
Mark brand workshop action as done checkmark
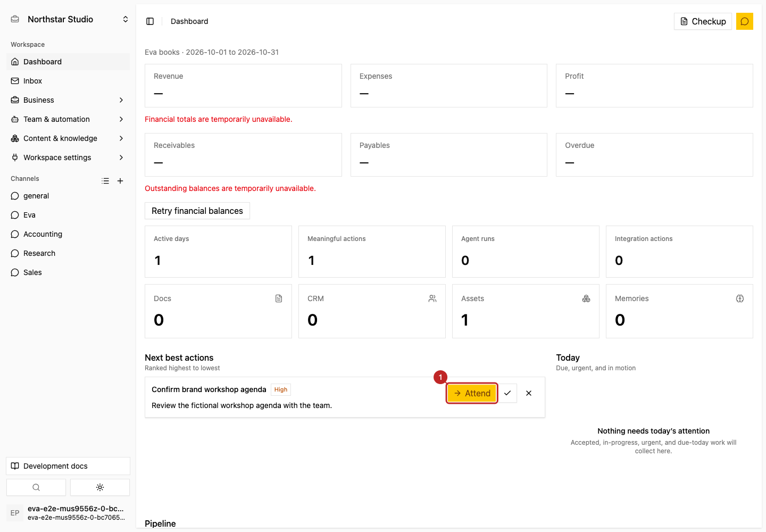[507, 393]
